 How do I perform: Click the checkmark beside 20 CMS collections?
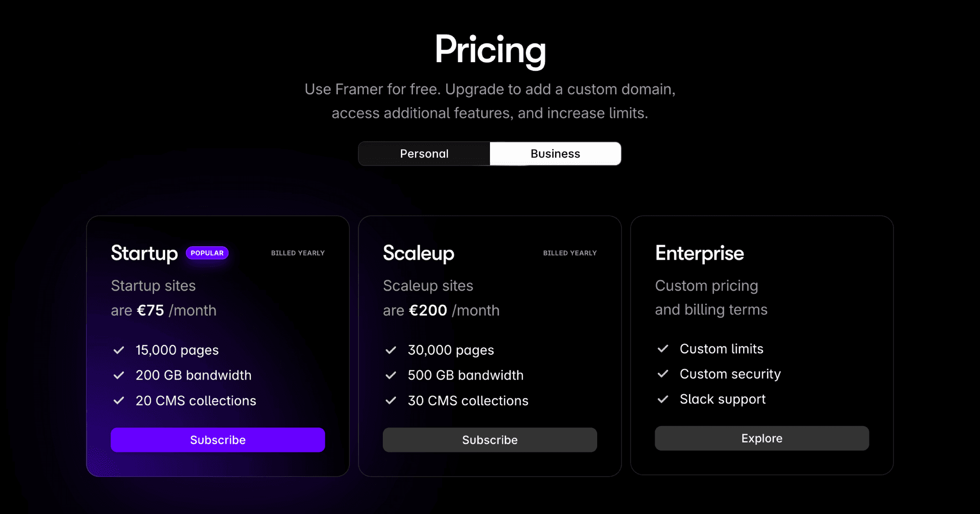(119, 401)
